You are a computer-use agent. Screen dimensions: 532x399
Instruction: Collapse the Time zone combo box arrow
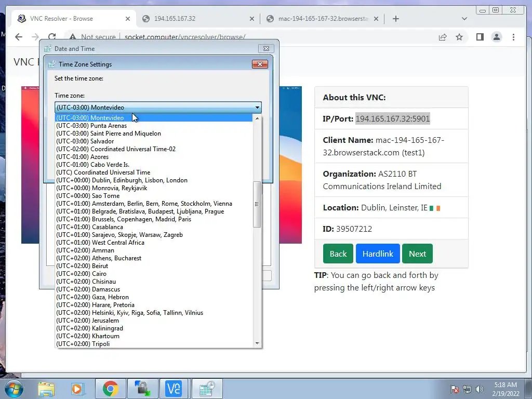[x=257, y=107]
